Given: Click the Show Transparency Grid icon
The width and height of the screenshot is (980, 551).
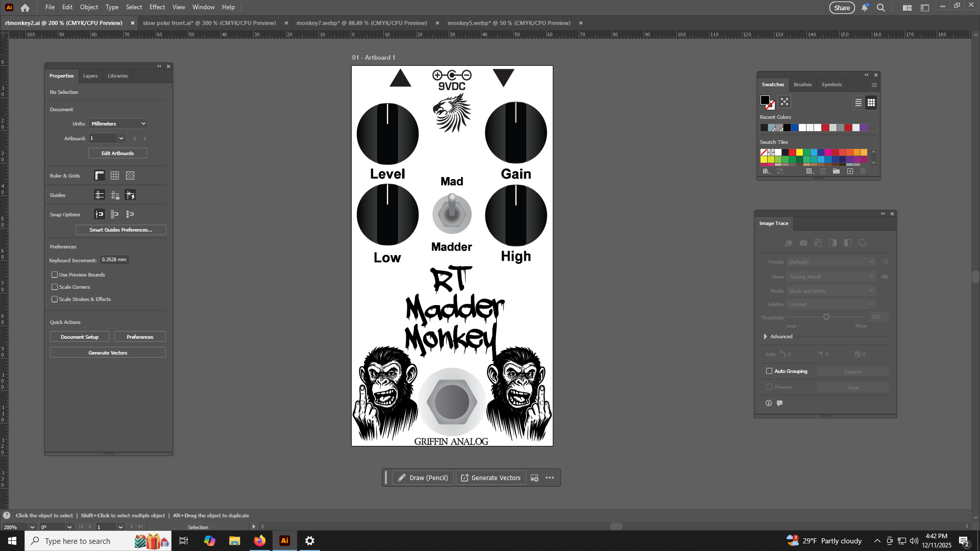Looking at the screenshot, I should tap(130, 176).
